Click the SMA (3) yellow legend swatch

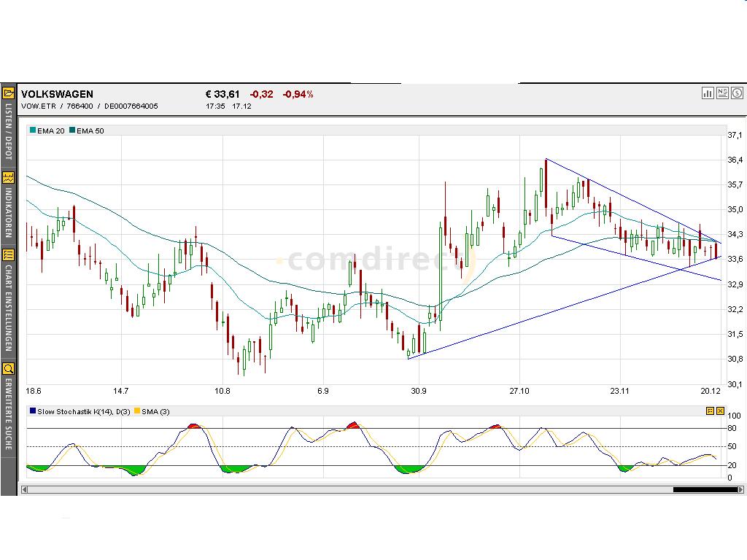coord(137,411)
